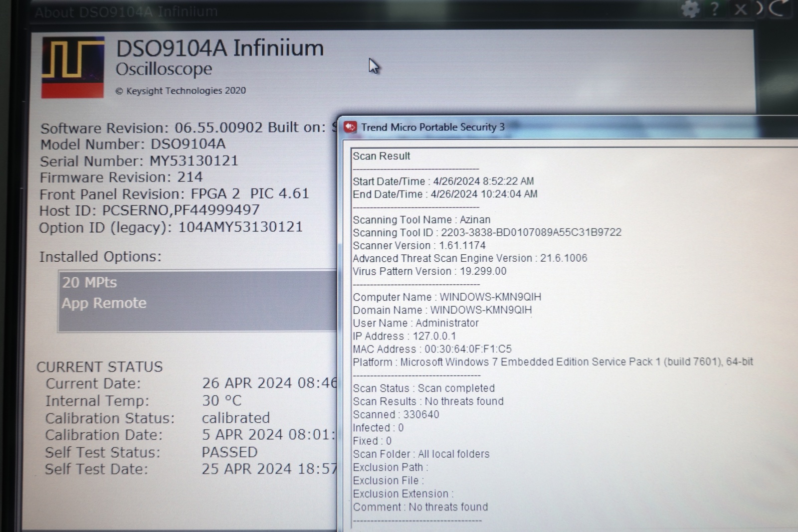Click 'Infected : 0' line
798x532 pixels.
click(x=378, y=428)
